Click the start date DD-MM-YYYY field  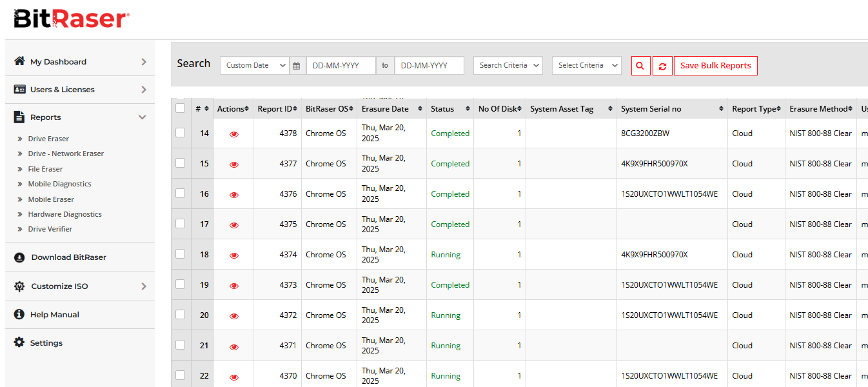tap(341, 66)
